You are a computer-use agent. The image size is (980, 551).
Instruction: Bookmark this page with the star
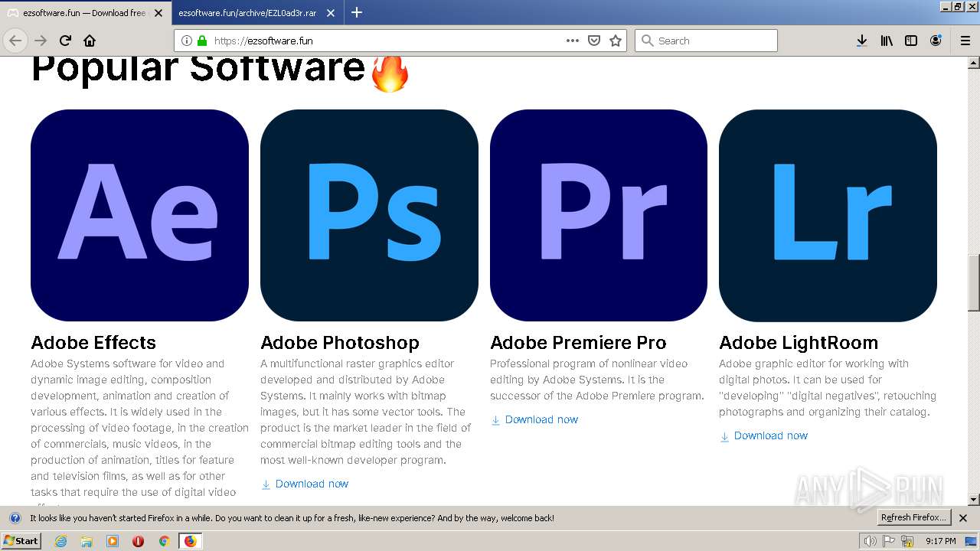click(616, 41)
